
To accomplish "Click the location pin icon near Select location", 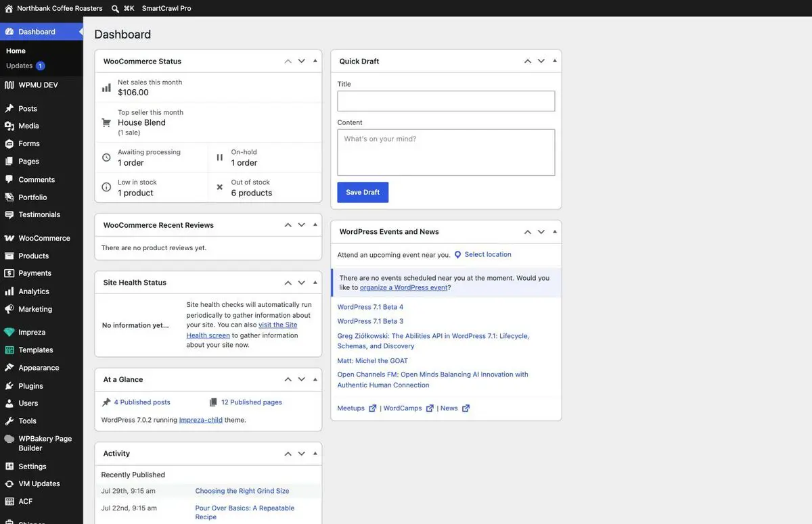I will pos(457,255).
